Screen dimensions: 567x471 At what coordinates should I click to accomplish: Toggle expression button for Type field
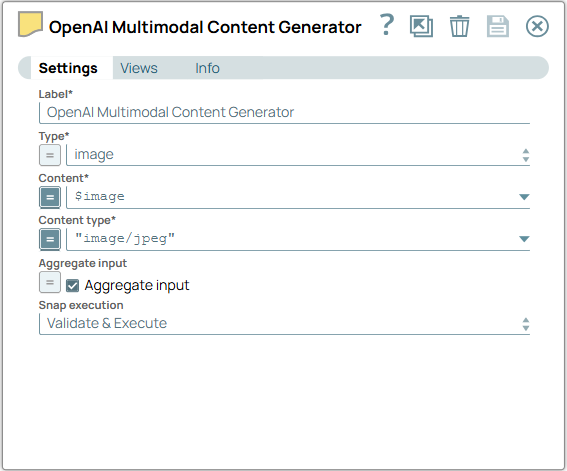click(50, 155)
